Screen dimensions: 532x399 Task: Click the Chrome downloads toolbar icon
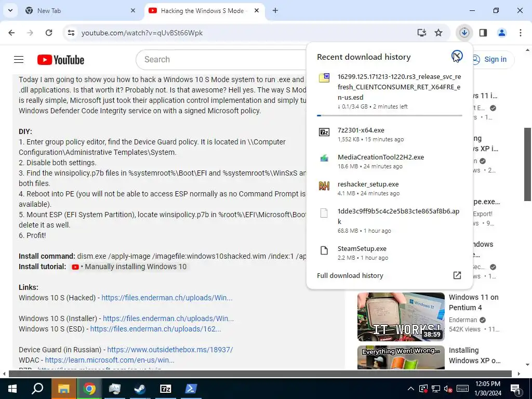pos(464,33)
